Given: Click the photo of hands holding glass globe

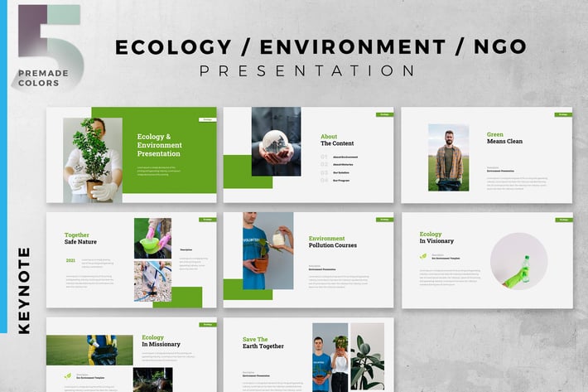Looking at the screenshot, I should click(276, 142).
